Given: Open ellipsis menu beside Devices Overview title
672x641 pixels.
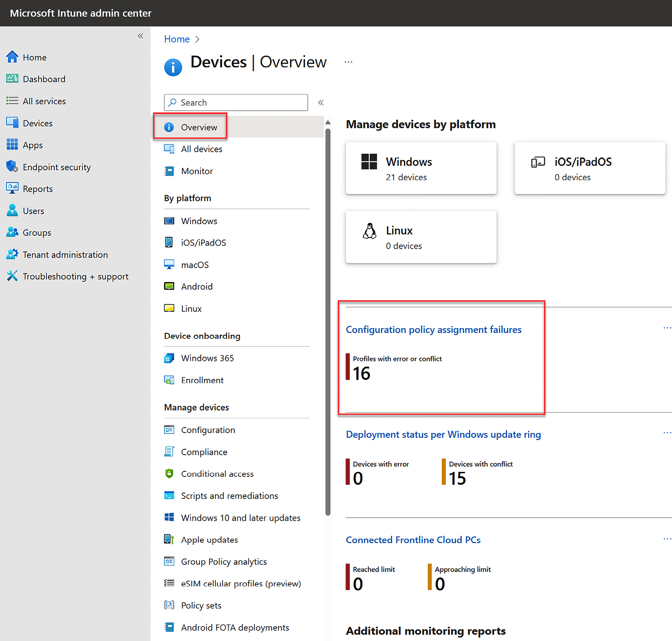Looking at the screenshot, I should coord(348,62).
